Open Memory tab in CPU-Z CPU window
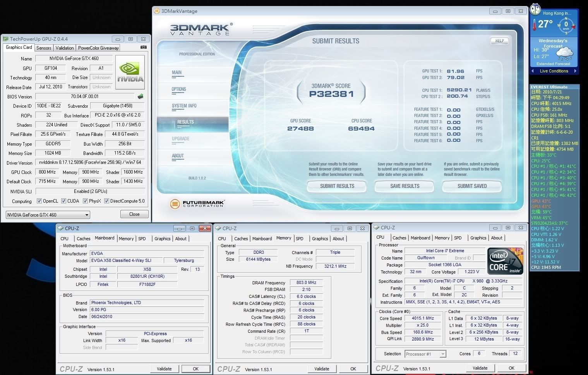The height and width of the screenshot is (375, 588). [x=442, y=238]
